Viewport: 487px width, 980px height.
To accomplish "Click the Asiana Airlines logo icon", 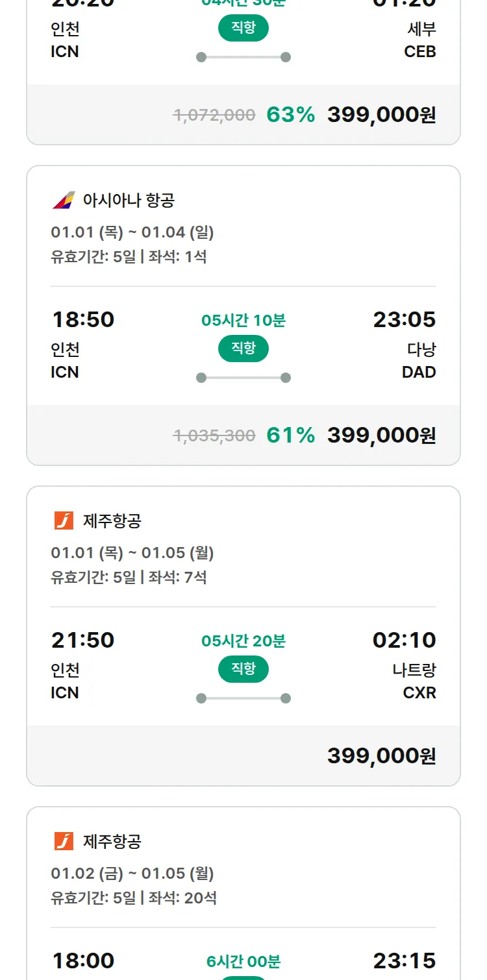I will click(64, 200).
